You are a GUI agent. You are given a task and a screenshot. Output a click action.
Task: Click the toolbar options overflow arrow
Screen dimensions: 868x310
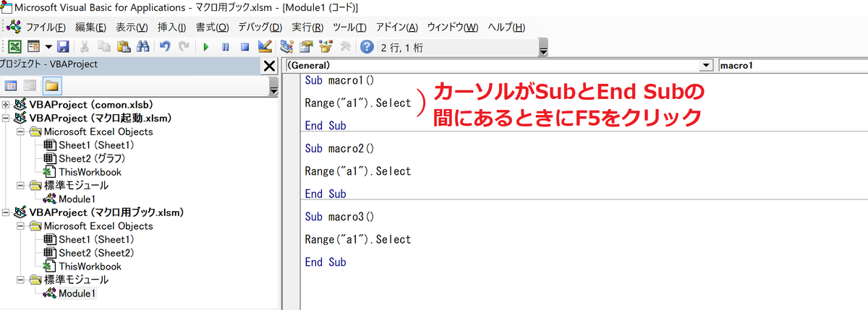pos(544,49)
